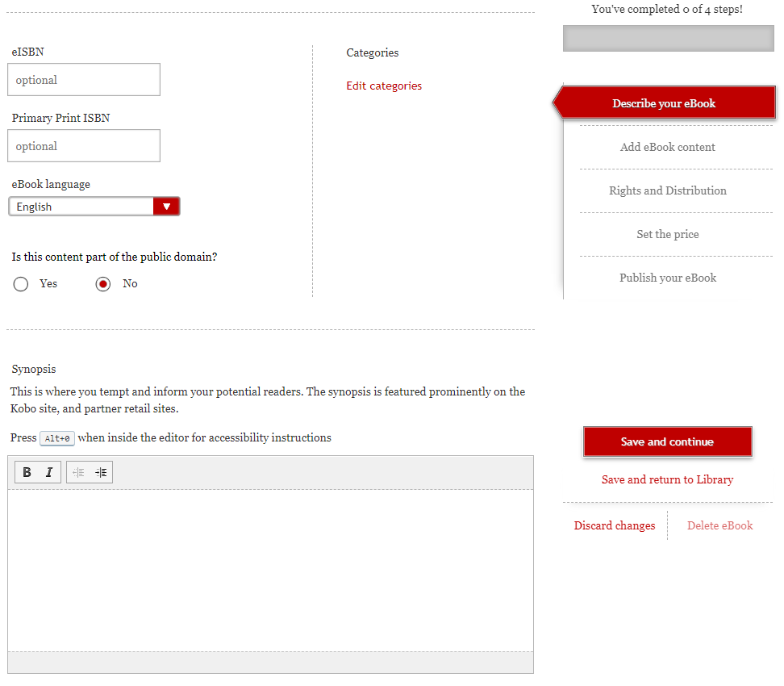The width and height of the screenshot is (784, 686).
Task: Click the Delete eBook link
Action: [719, 525]
